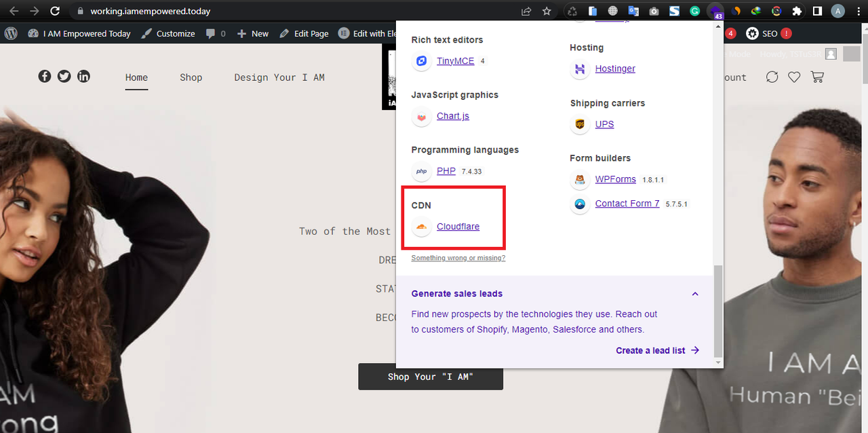Open the camera screenshot extension
This screenshot has height=433, width=868.
point(654,11)
